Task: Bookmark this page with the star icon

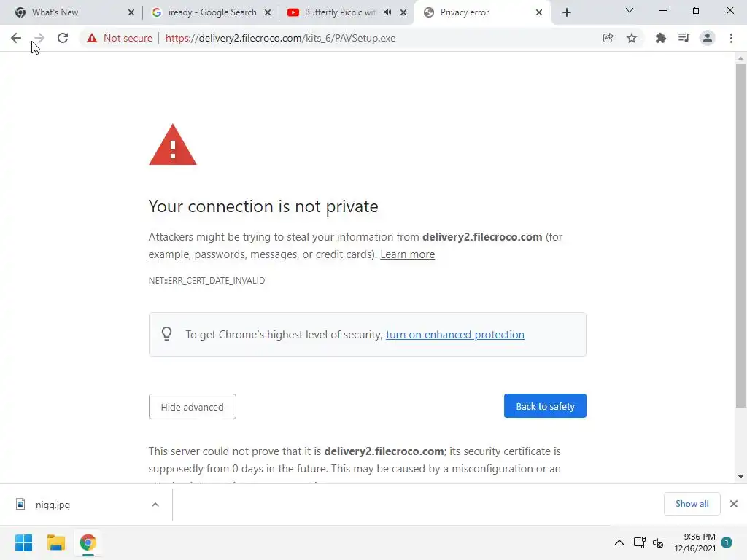Action: click(x=632, y=38)
